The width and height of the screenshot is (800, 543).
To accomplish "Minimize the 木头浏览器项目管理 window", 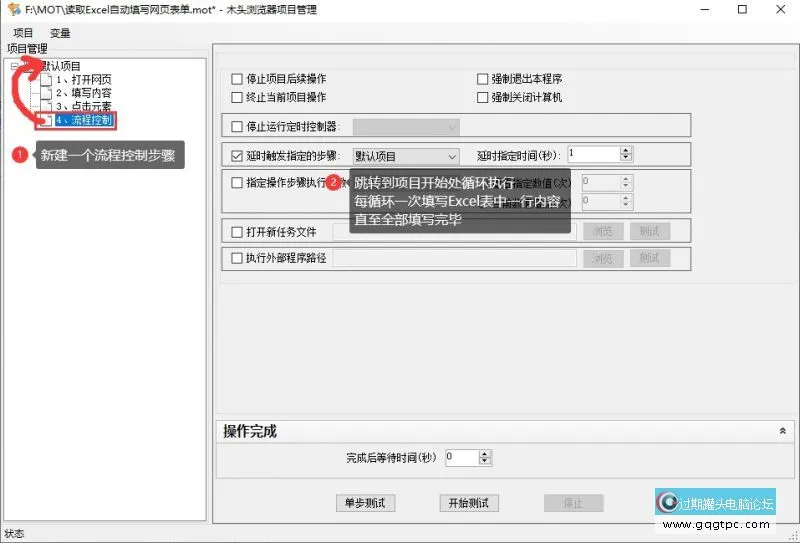I will [x=705, y=10].
